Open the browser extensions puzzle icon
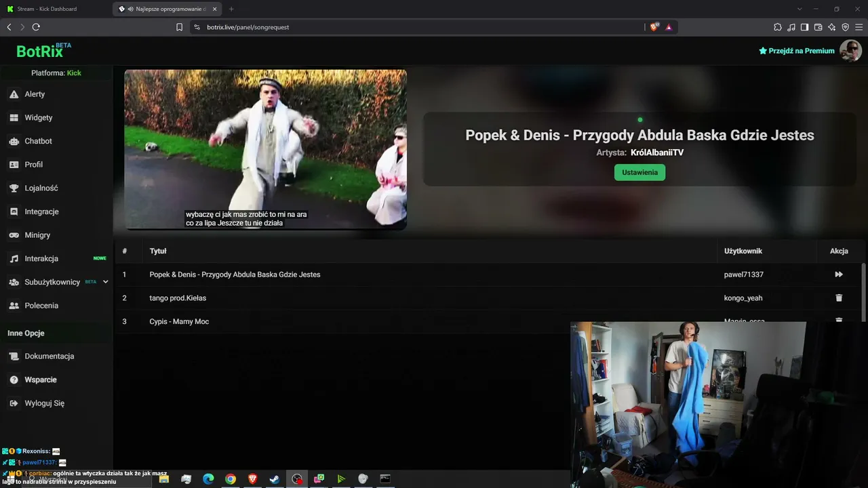The width and height of the screenshot is (868, 488). tap(778, 27)
